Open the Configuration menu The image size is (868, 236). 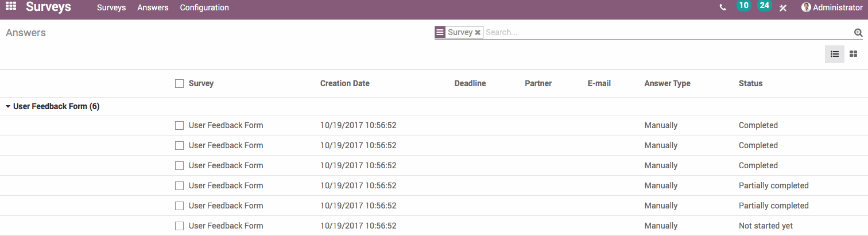click(204, 8)
